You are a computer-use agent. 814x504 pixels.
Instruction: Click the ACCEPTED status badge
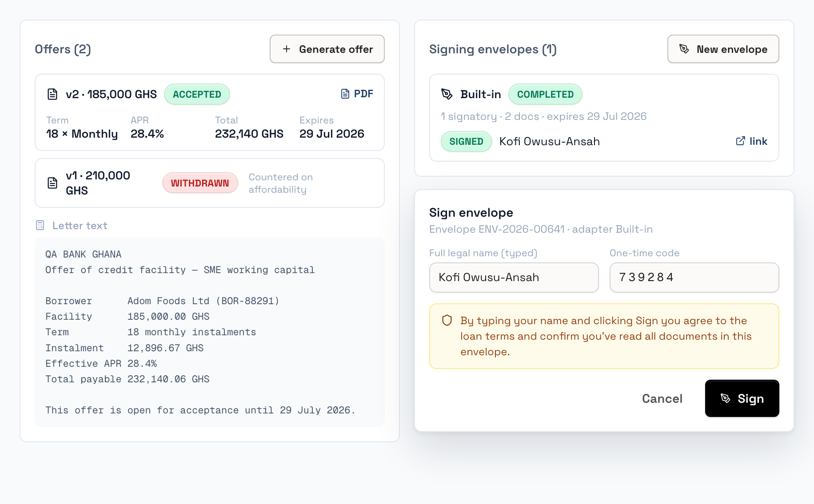click(197, 94)
